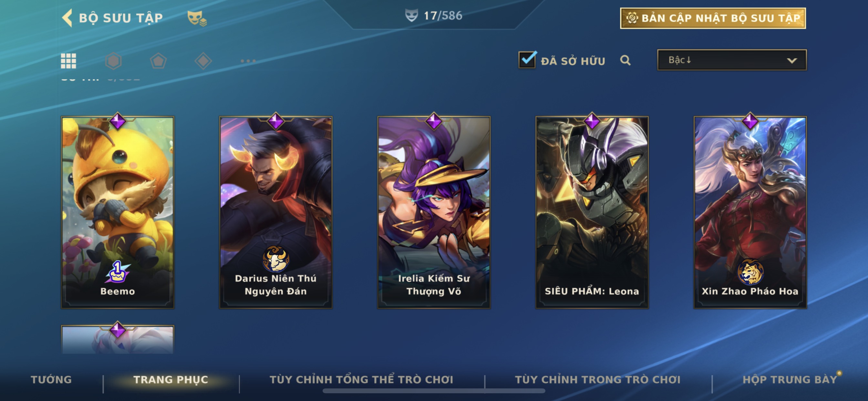Viewport: 868px width, 401px height.
Task: Select the grid all-skins filter icon
Action: (x=68, y=61)
